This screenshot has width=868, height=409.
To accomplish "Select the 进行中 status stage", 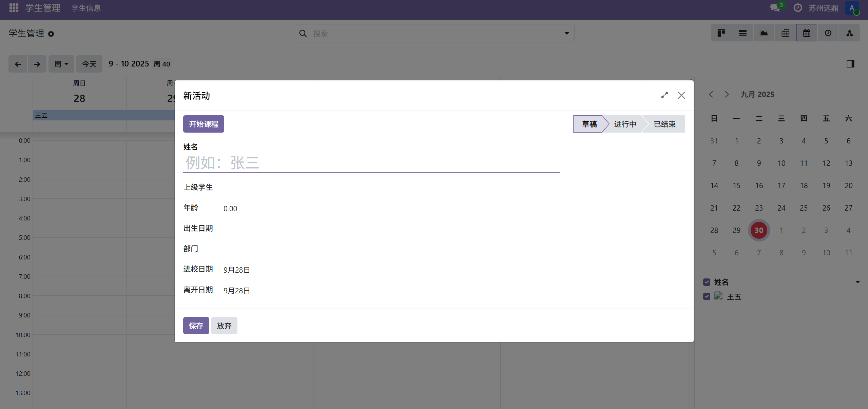I will [625, 124].
